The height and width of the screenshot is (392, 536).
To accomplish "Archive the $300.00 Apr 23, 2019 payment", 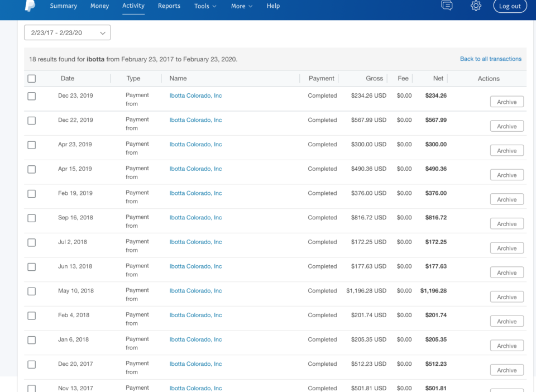I will coord(506,151).
